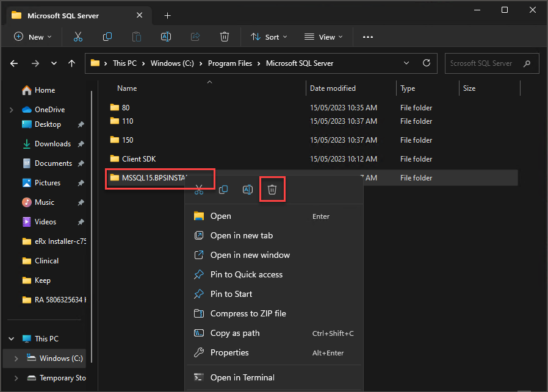Click the Share icon in the toolbar
The width and height of the screenshot is (548, 392).
(x=195, y=37)
